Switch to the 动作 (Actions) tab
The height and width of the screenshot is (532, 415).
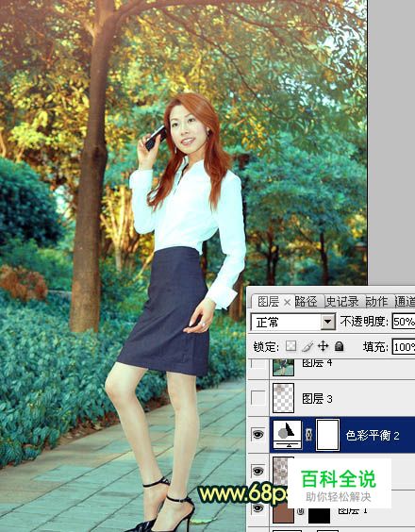(376, 301)
